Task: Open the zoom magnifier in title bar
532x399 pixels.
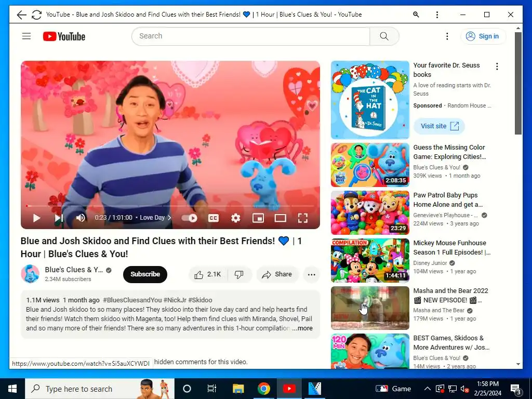Action: tap(416, 15)
